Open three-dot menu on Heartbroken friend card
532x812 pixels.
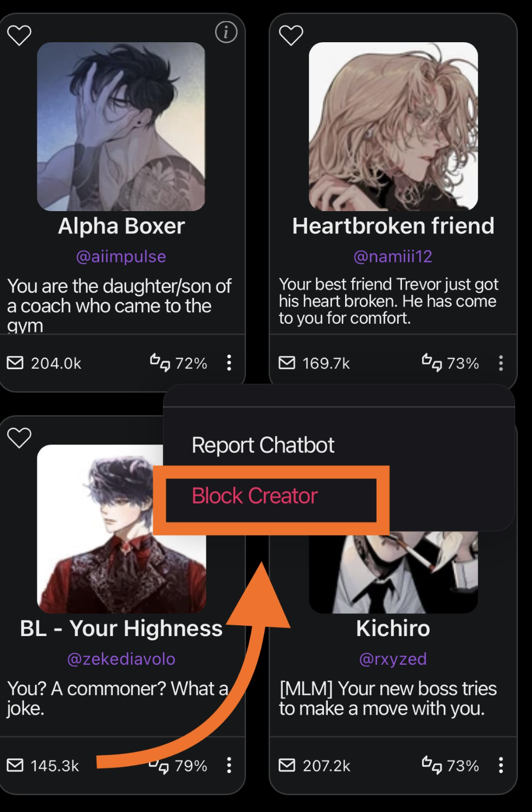click(501, 363)
